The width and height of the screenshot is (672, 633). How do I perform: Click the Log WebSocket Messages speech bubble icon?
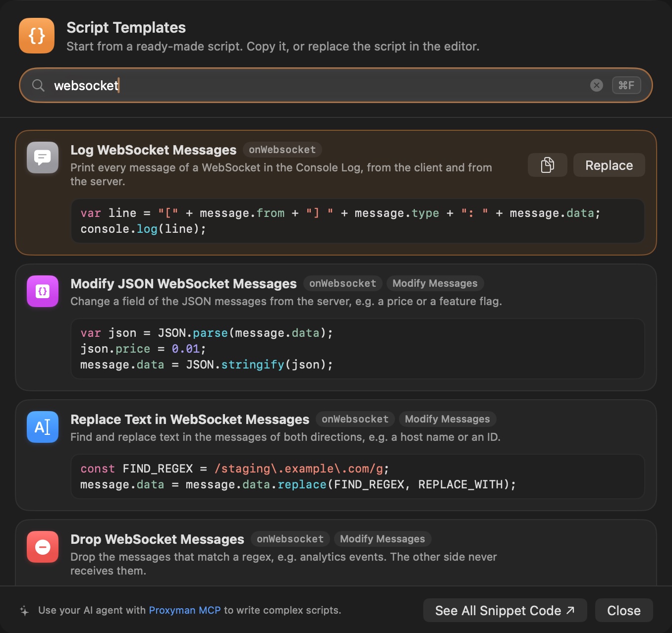pos(43,158)
